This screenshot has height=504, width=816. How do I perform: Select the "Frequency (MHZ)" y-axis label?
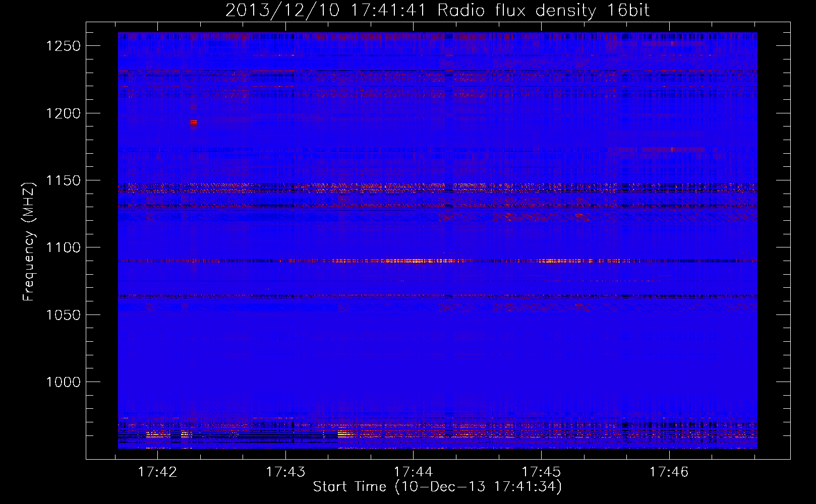29,242
